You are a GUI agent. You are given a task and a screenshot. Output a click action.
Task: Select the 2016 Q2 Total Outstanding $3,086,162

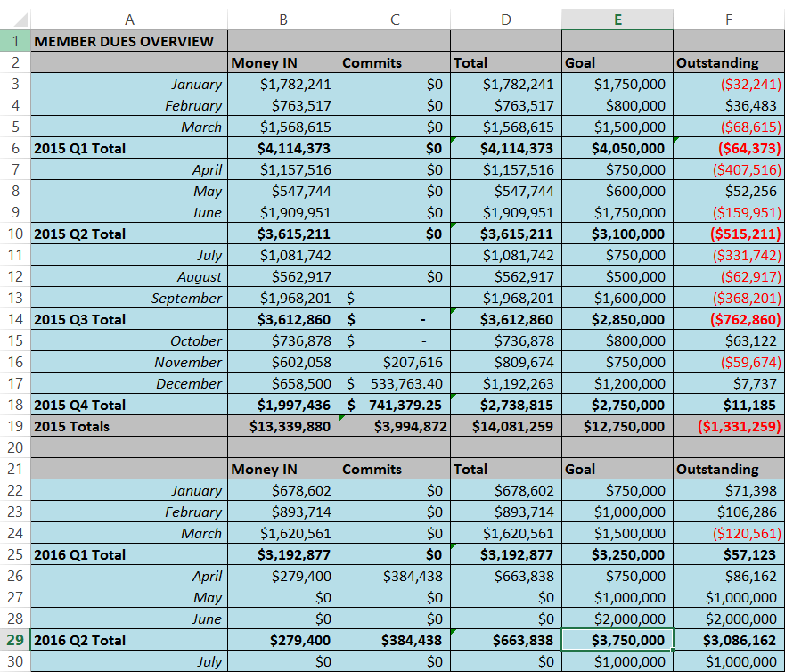coord(728,640)
